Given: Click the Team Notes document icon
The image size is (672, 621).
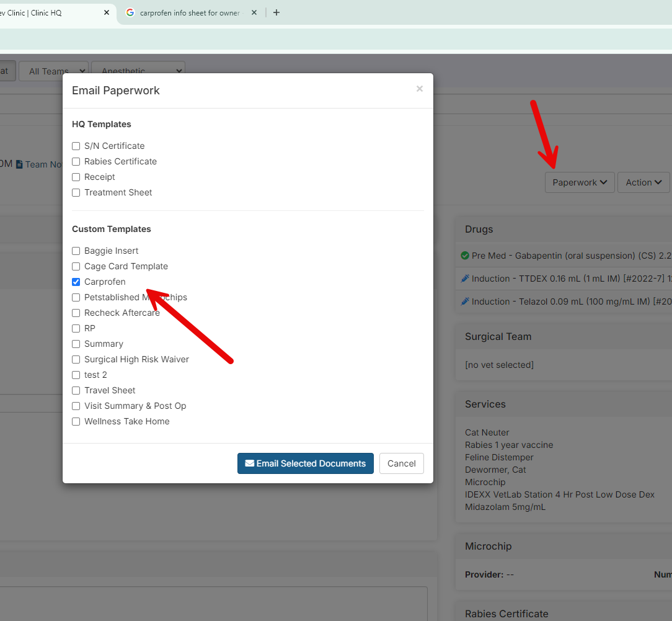Looking at the screenshot, I should 19,164.
